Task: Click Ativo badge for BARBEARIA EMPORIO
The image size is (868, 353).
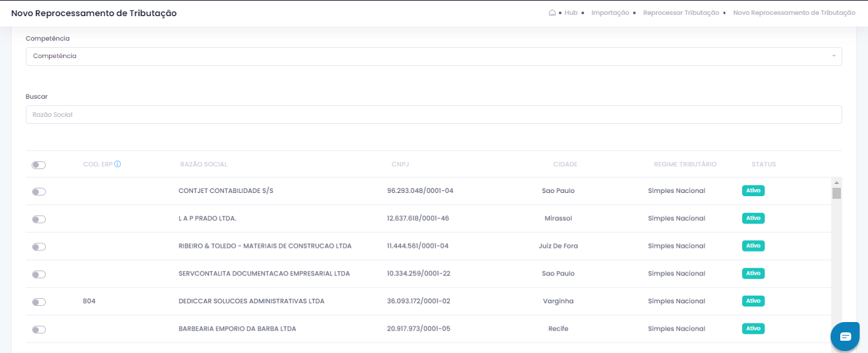Action: (x=753, y=328)
